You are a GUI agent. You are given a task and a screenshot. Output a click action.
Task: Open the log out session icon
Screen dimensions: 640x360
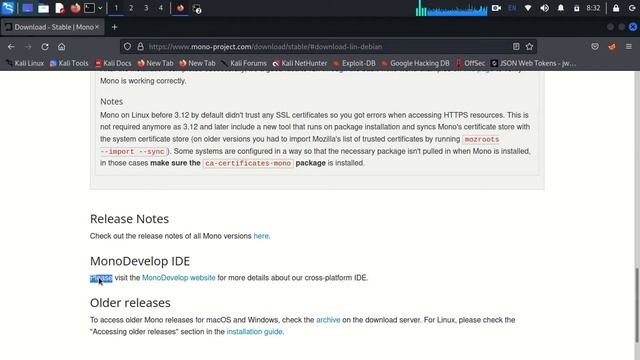pyautogui.click(x=632, y=8)
